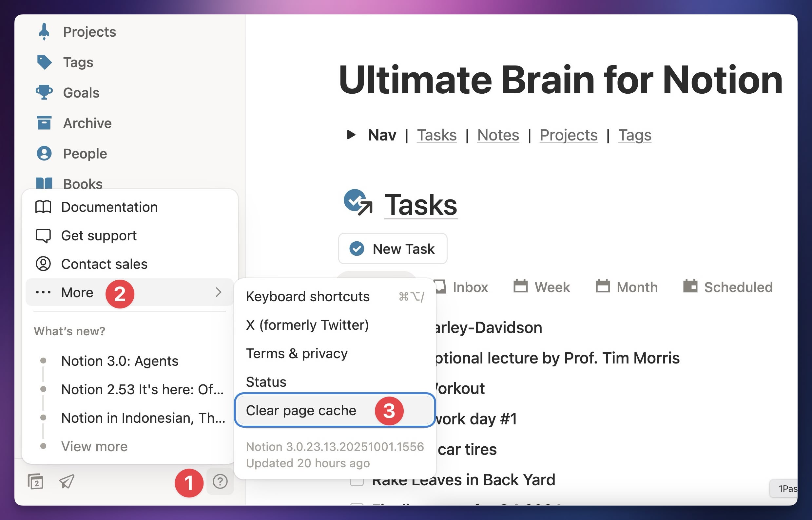Open the help question mark button
Screen dimensions: 812x520
tap(220, 481)
